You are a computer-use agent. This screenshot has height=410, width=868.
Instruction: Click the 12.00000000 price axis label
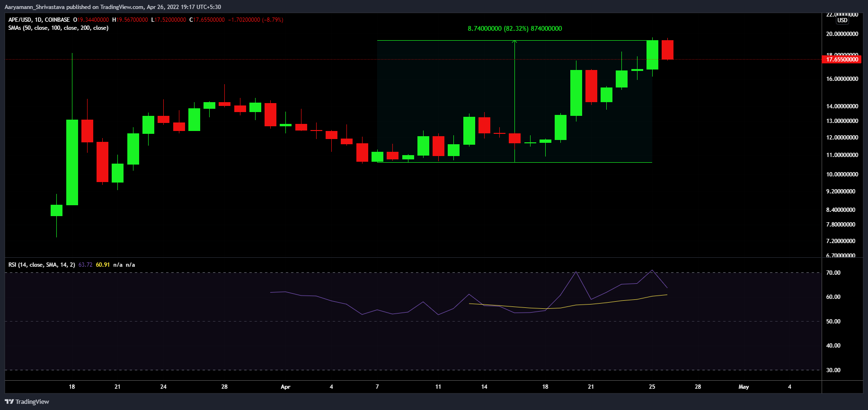[842, 138]
